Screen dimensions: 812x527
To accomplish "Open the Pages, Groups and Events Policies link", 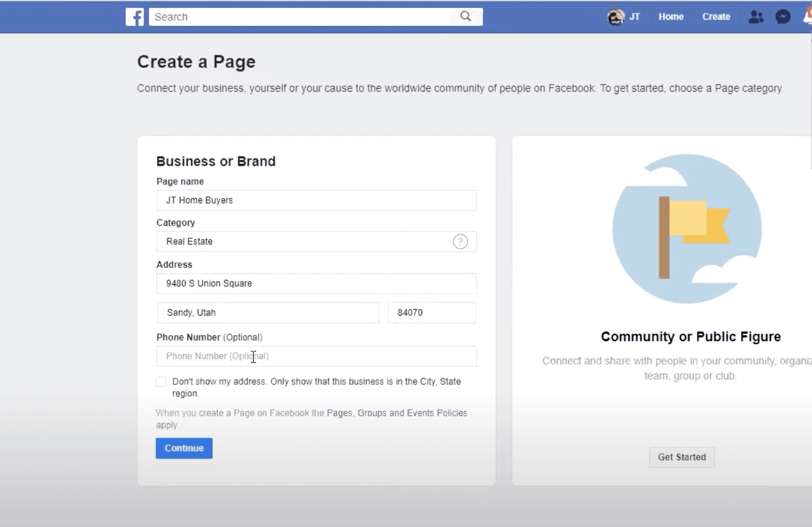I will (x=397, y=413).
